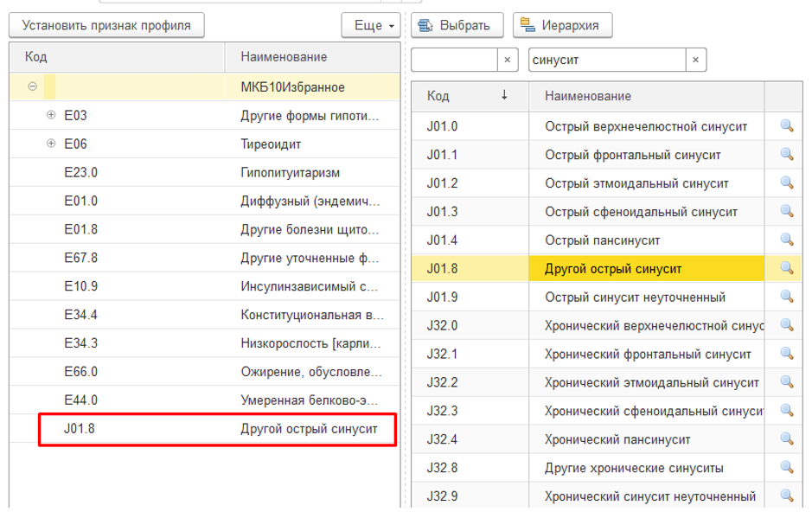This screenshot has height=531, width=812.
Task: Click magnifier icon for J01.0 row
Action: pyautogui.click(x=786, y=126)
